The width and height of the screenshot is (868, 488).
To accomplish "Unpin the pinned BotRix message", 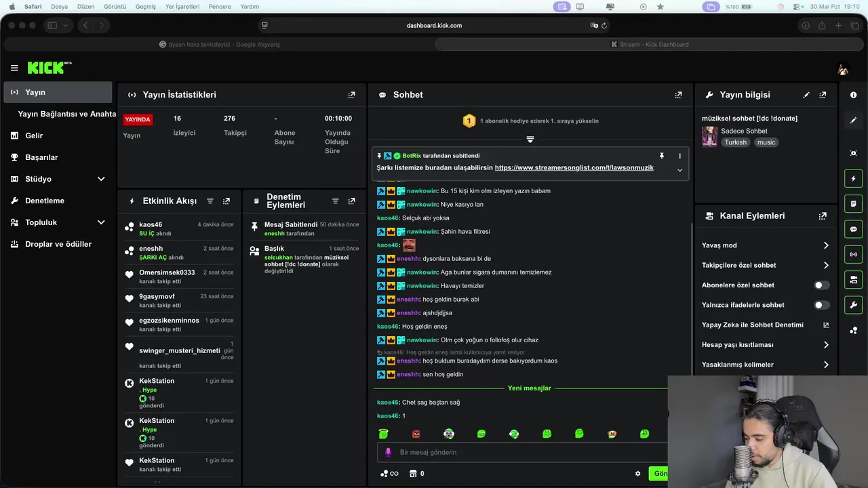I will (x=662, y=156).
